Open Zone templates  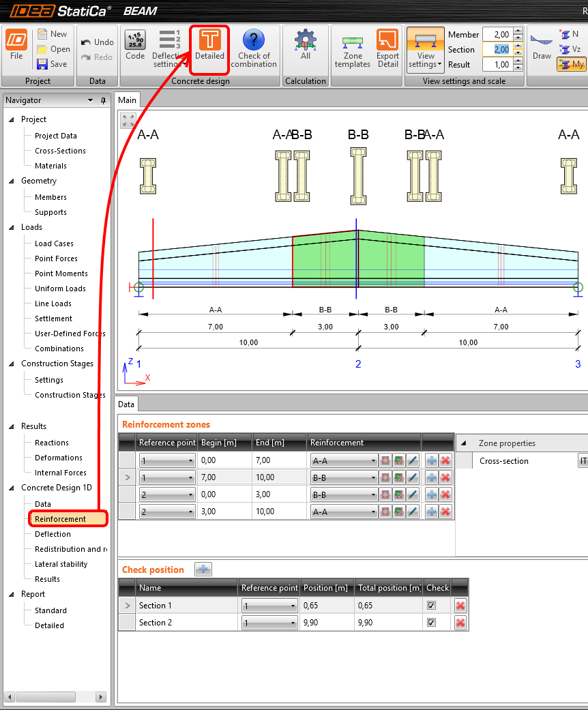click(353, 48)
